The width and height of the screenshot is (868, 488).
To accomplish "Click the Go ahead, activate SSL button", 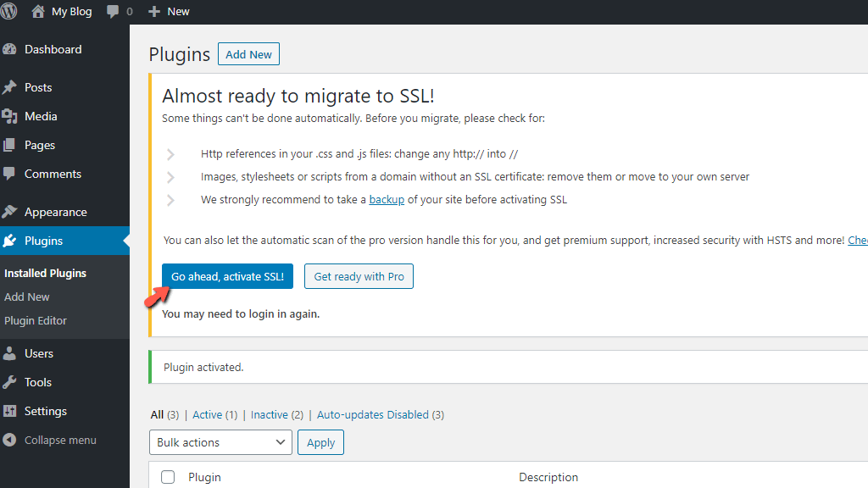I will point(227,275).
